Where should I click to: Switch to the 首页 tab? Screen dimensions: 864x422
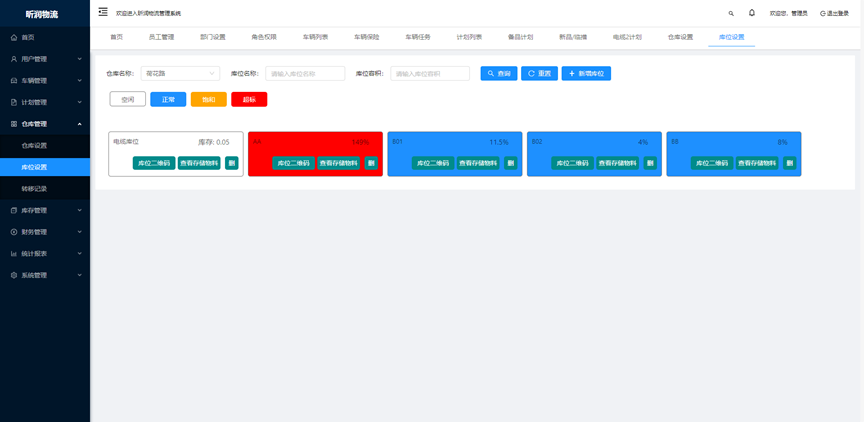point(116,37)
